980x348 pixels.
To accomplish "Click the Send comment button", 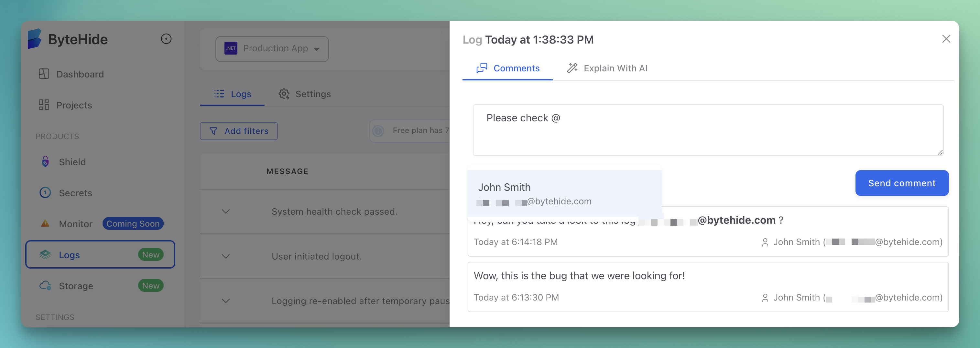I will 901,183.
